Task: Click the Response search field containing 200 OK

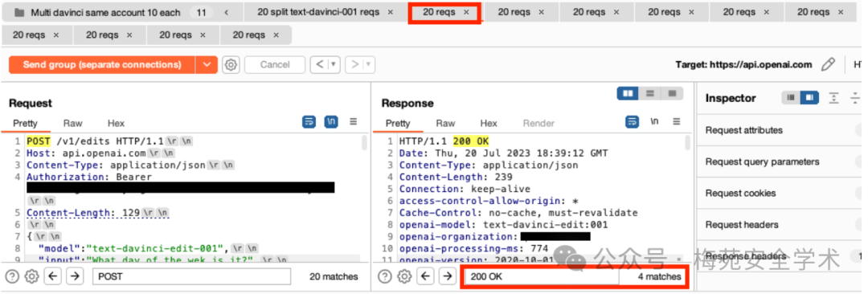Action: click(542, 276)
